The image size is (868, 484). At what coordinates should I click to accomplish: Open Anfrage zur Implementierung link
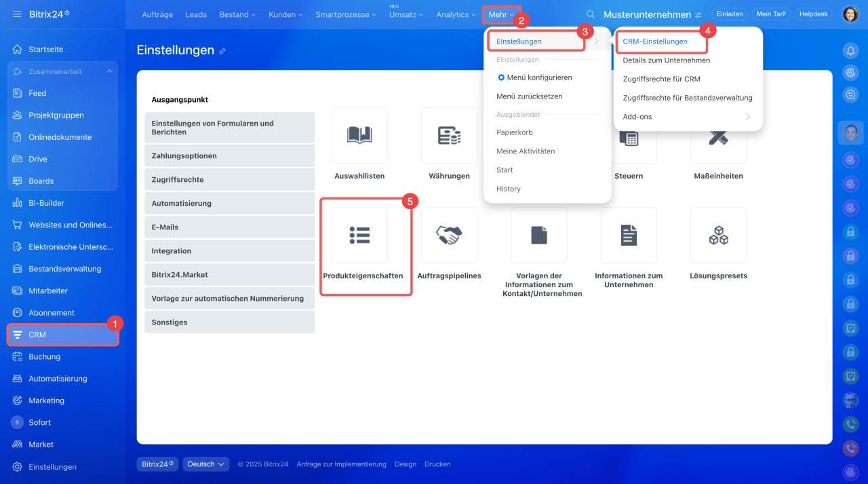point(341,464)
